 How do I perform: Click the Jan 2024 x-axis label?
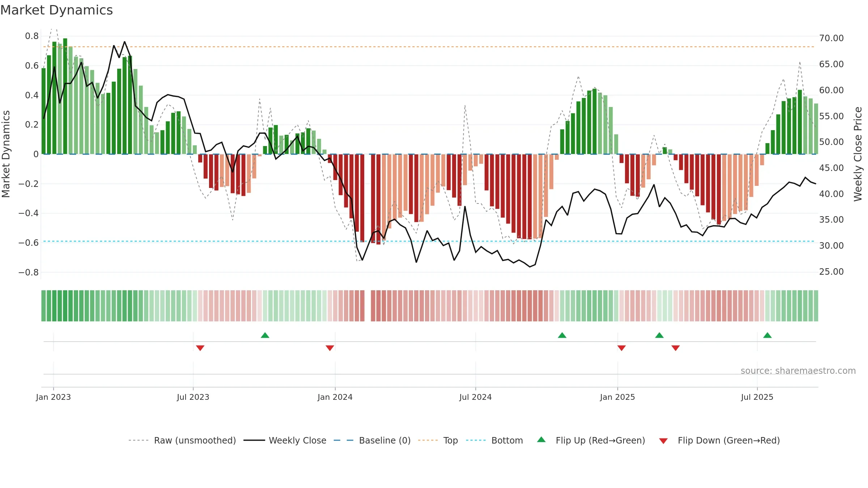coord(335,397)
